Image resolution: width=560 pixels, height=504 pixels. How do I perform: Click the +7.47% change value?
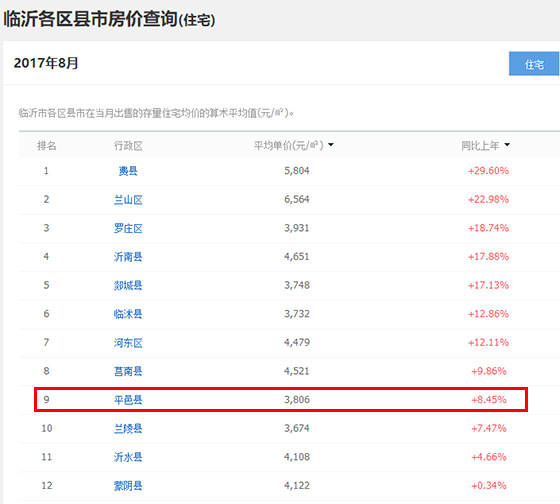[x=489, y=428]
